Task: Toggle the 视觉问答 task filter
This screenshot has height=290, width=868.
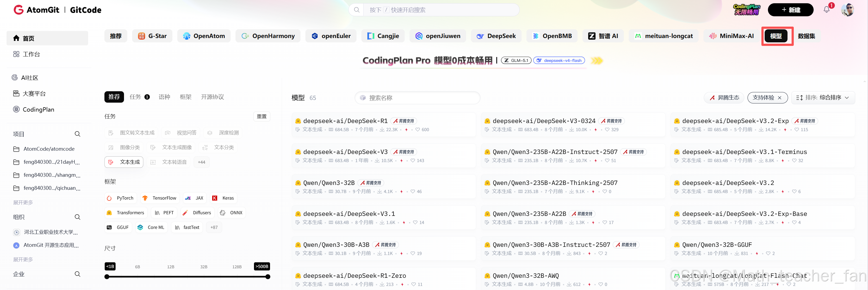Action: click(181, 133)
